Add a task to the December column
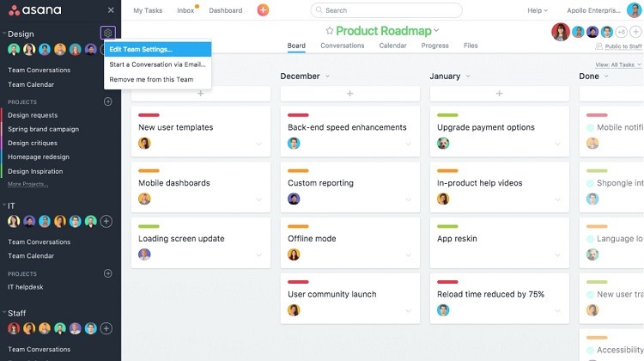Viewport: 644px width, 361px height. pos(350,93)
